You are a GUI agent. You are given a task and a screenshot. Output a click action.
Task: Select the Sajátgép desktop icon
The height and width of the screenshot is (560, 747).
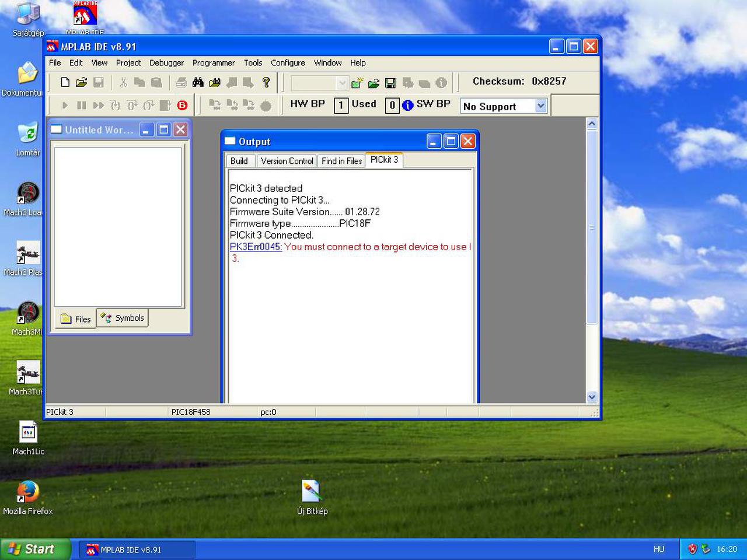coord(28,19)
